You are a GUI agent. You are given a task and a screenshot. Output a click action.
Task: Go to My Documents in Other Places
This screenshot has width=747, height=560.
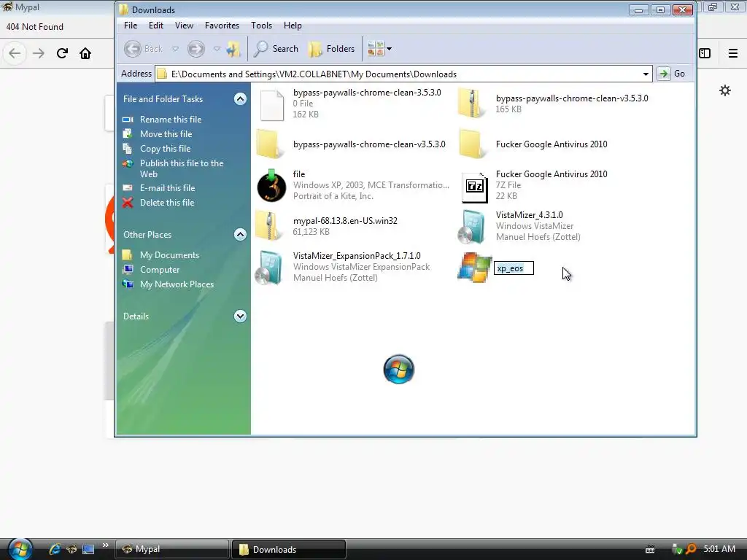click(169, 255)
